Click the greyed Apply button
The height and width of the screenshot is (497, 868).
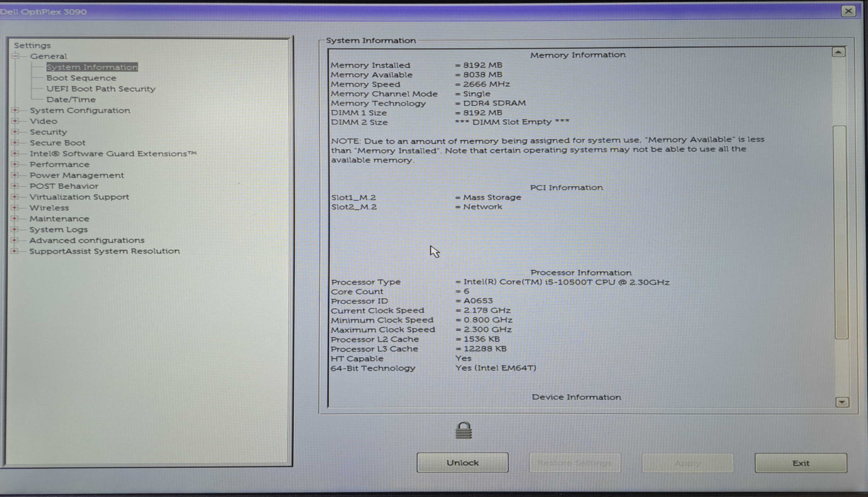688,463
